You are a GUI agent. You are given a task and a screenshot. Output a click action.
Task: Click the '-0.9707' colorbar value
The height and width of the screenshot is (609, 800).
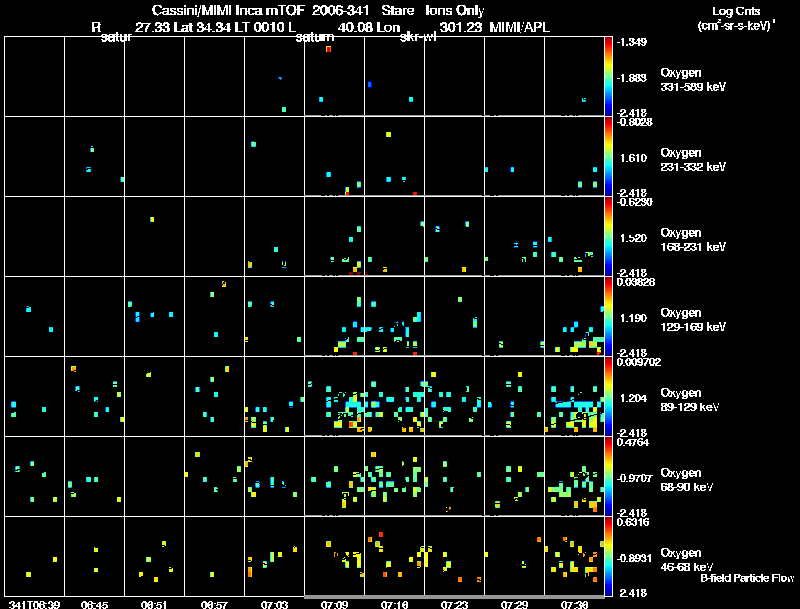pos(634,478)
